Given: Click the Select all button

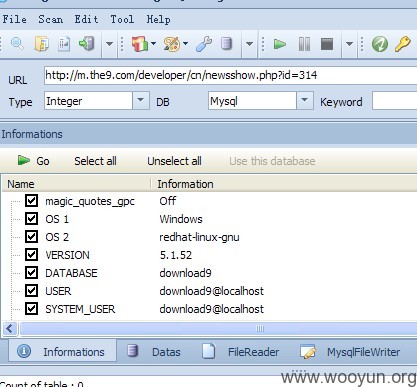Looking at the screenshot, I should point(95,161).
